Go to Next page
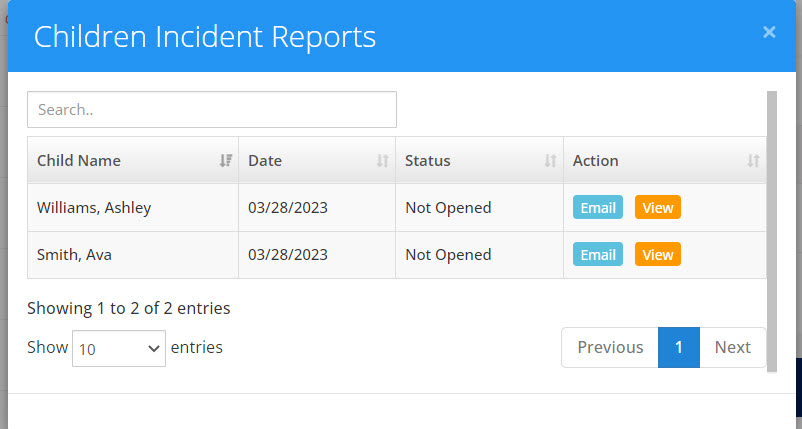 732,347
